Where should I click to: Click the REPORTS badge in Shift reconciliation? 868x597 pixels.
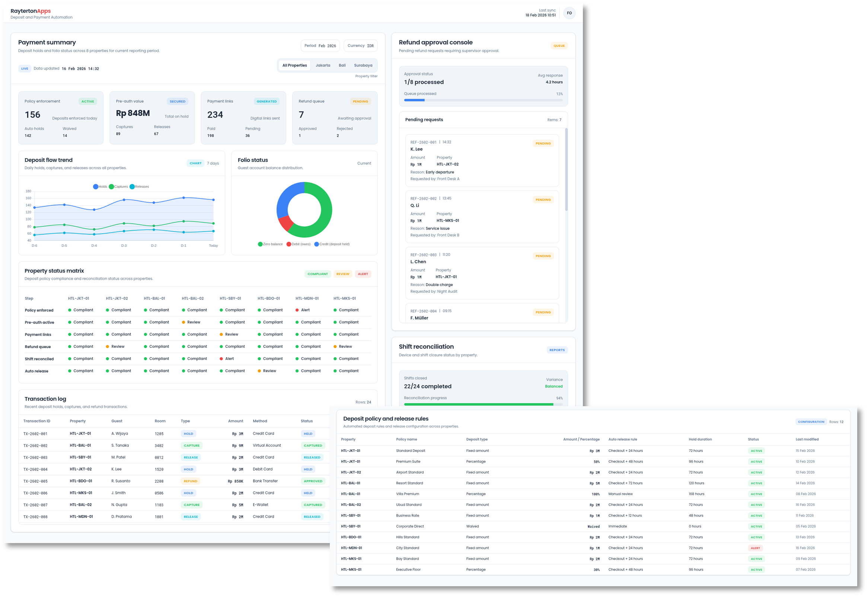pos(557,350)
